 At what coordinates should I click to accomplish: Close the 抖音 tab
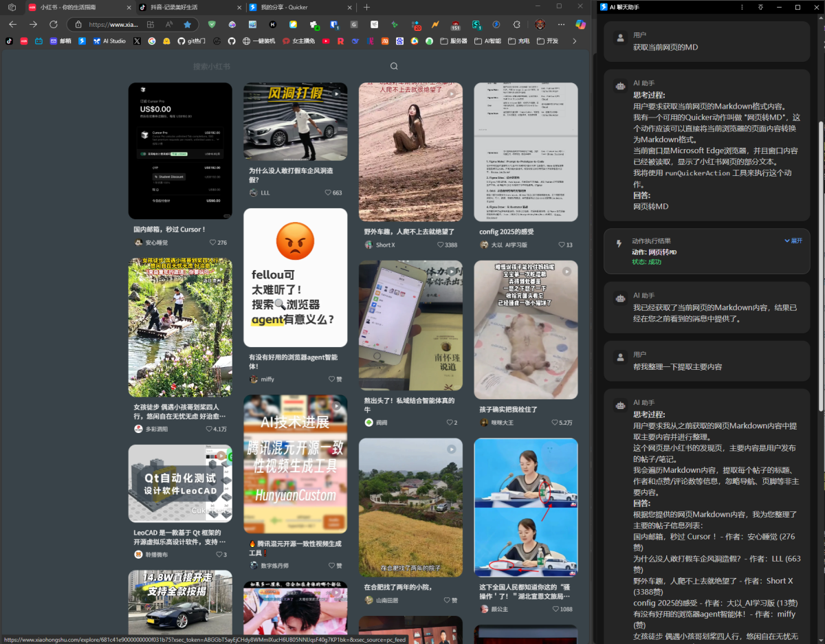(239, 7)
